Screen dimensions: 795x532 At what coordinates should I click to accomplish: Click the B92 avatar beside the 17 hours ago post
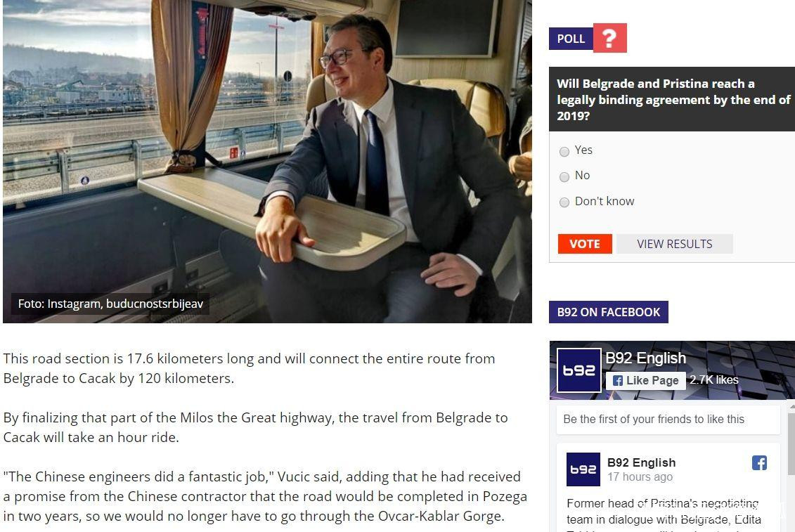[583, 469]
